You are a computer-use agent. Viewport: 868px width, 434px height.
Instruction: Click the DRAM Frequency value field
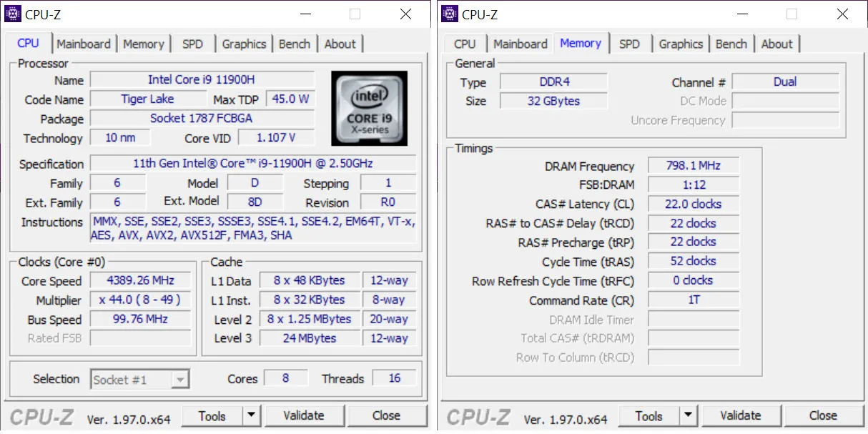[x=693, y=166]
